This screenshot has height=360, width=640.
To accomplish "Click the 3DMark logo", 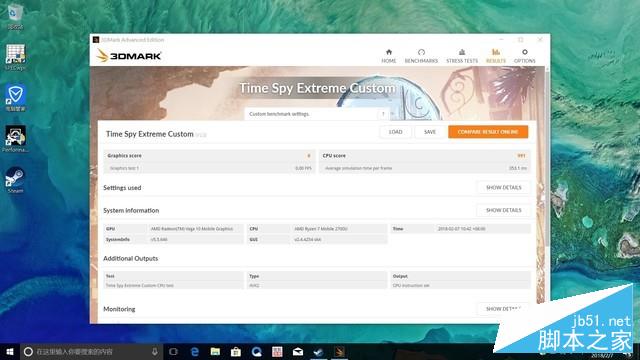I will point(129,56).
